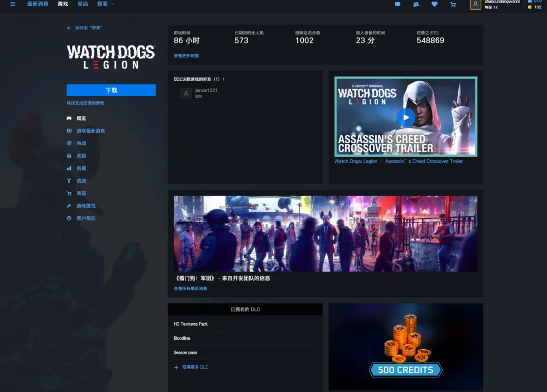Click the news icon beside 游戏最新消息

(x=69, y=131)
